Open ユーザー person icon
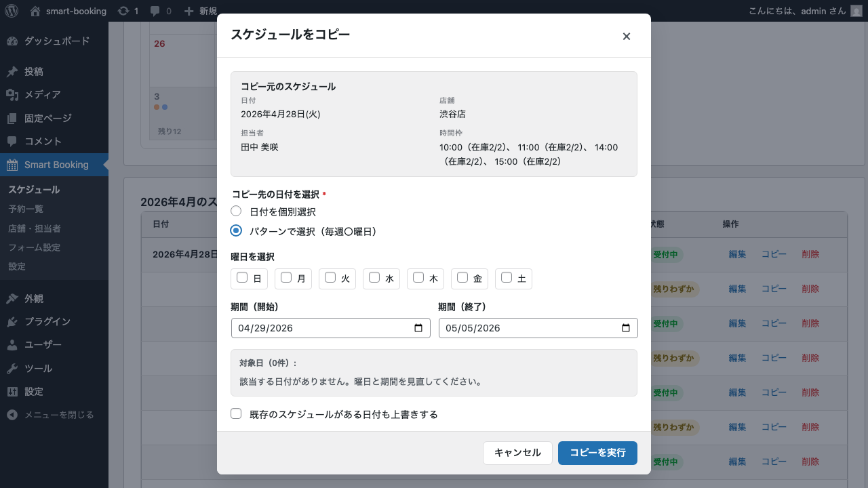Viewport: 868px width, 488px height. pos(12,345)
